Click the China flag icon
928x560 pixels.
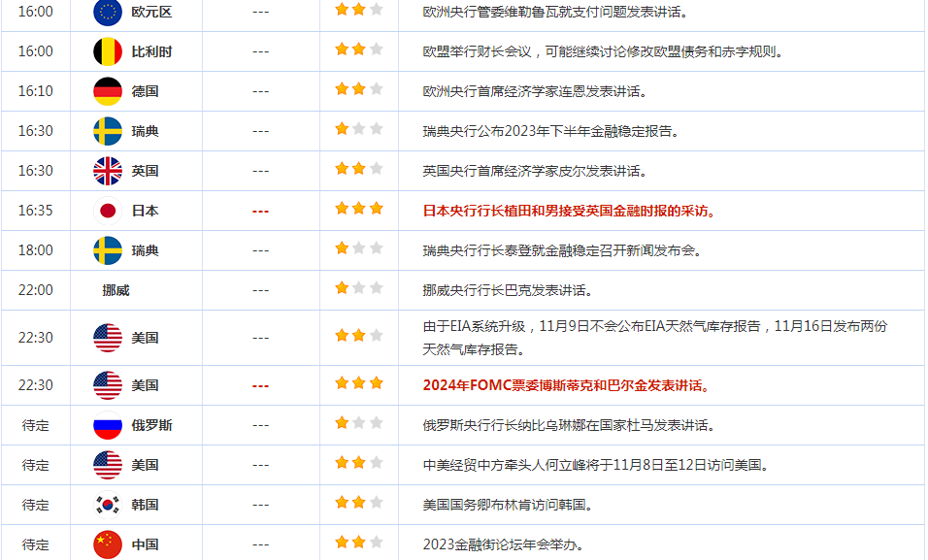coord(108,544)
